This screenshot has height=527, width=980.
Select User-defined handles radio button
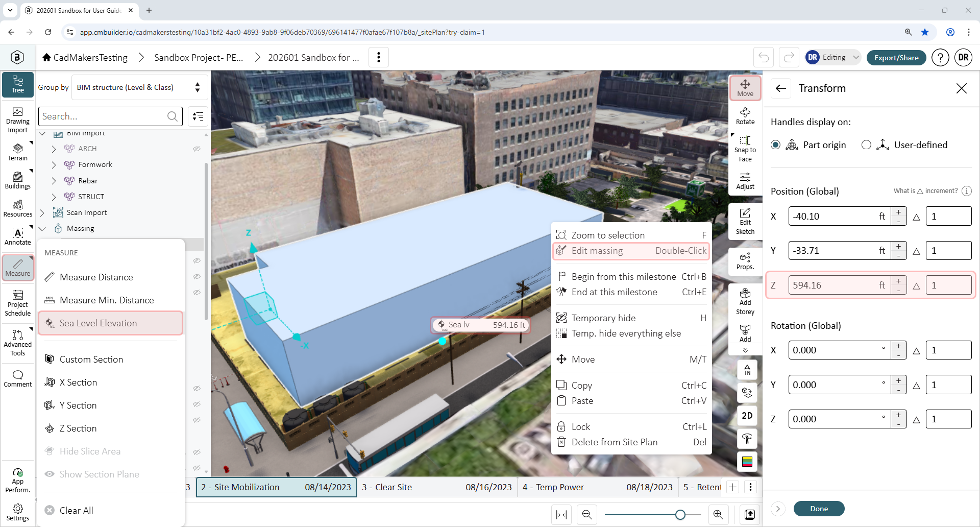coord(866,145)
